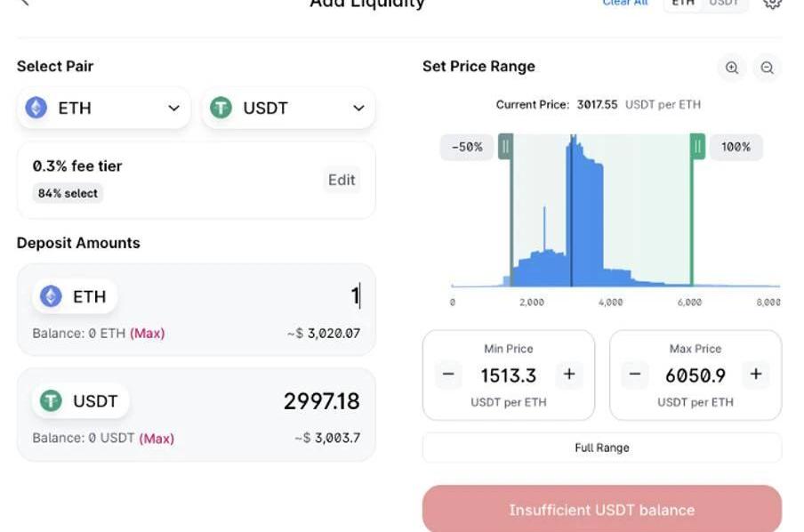This screenshot has width=804, height=532.
Task: Edit the 0.3% fee tier
Action: click(342, 180)
